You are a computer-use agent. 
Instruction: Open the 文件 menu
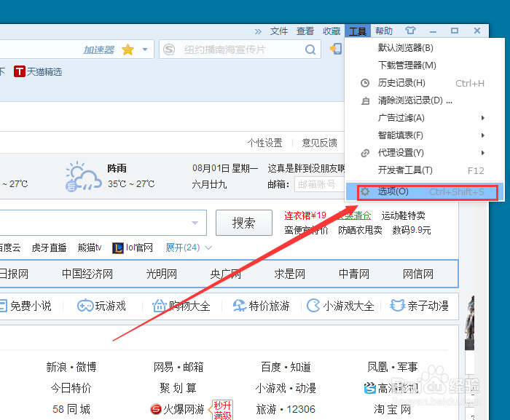click(279, 31)
